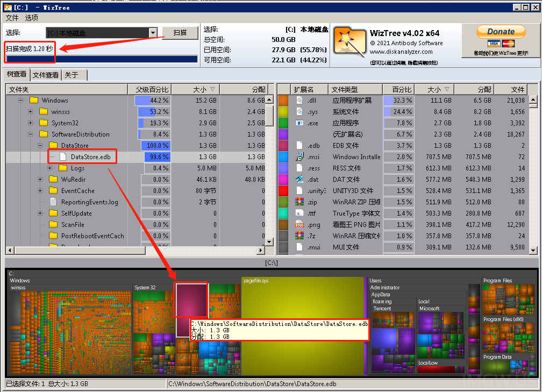The image size is (542, 392).
Task: Click the WuRedir folder icon
Action: [53, 180]
